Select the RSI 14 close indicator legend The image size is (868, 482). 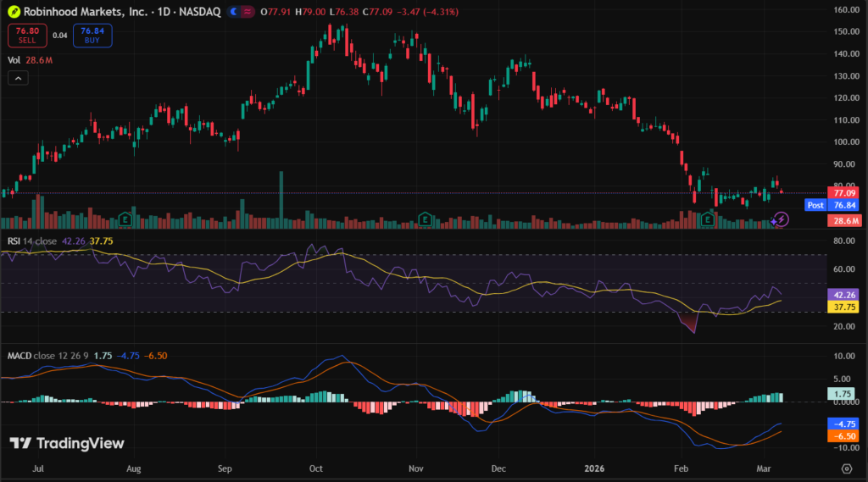tap(34, 241)
